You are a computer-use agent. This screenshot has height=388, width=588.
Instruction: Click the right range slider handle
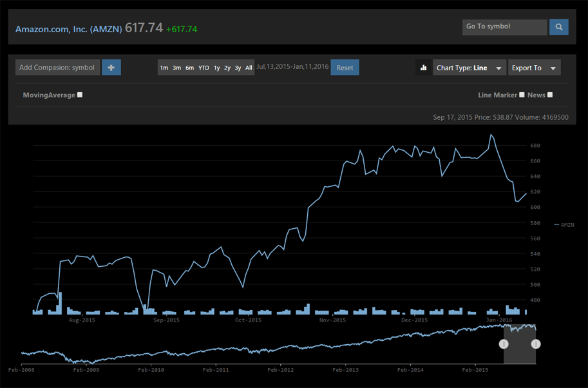click(x=535, y=344)
